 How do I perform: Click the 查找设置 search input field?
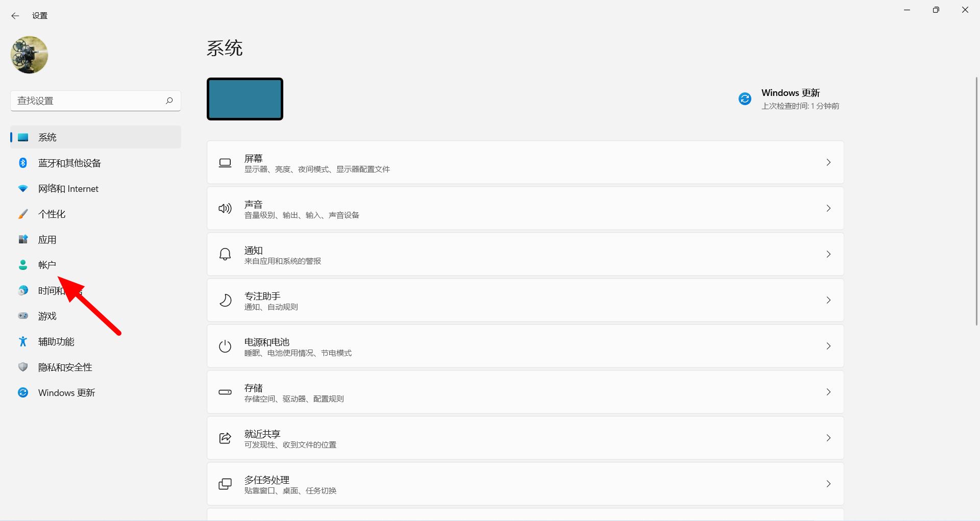pos(87,101)
